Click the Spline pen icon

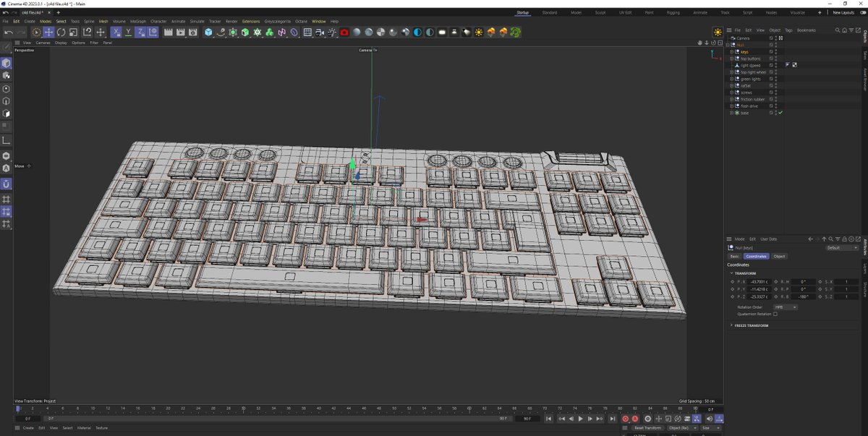(221, 33)
